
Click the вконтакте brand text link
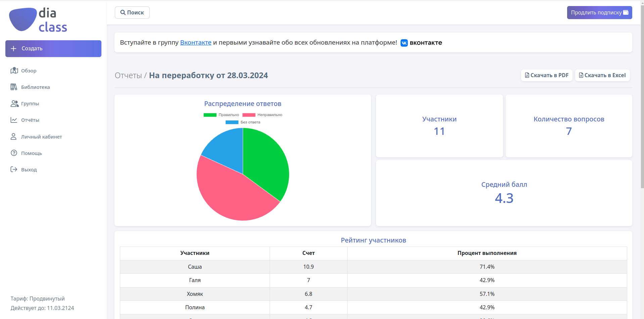[x=426, y=43]
